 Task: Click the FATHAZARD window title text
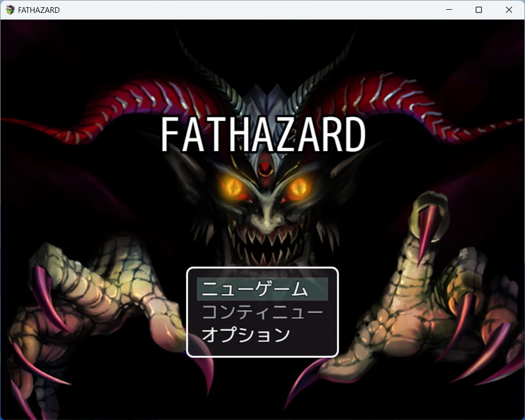coord(39,10)
